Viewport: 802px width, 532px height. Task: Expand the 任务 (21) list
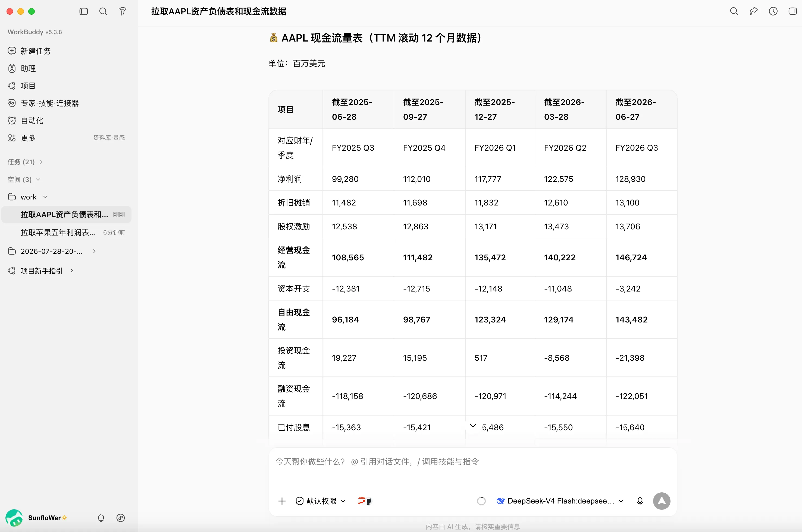(x=25, y=162)
